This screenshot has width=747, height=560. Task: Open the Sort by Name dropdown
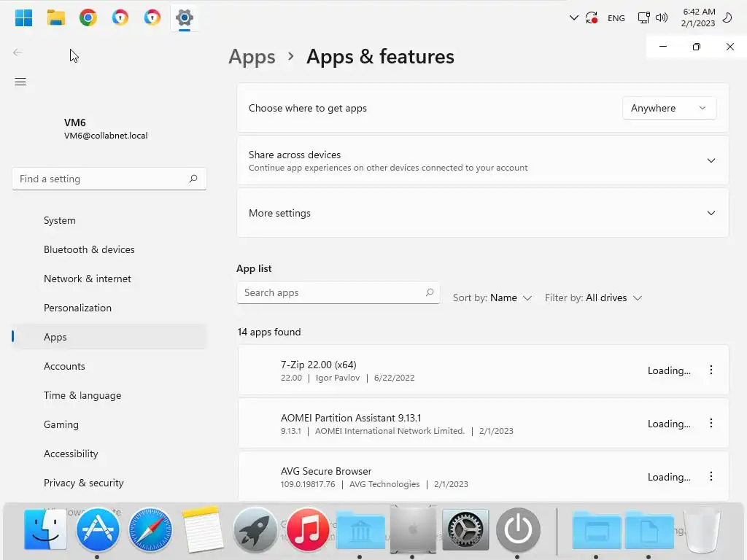click(492, 297)
